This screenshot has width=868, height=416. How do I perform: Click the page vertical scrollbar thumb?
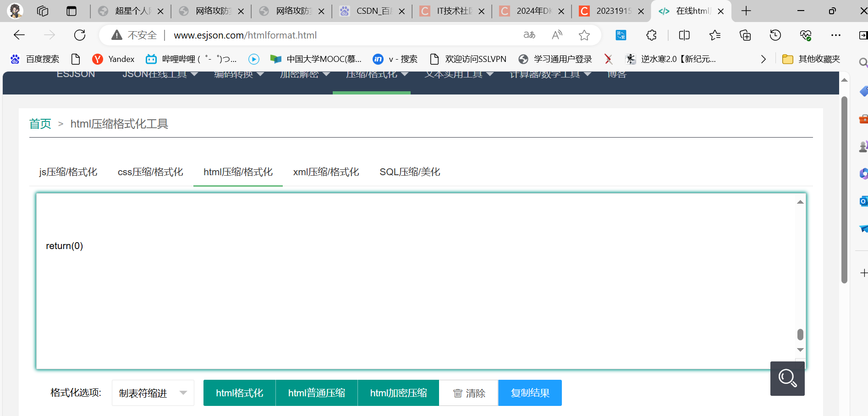tap(844, 190)
